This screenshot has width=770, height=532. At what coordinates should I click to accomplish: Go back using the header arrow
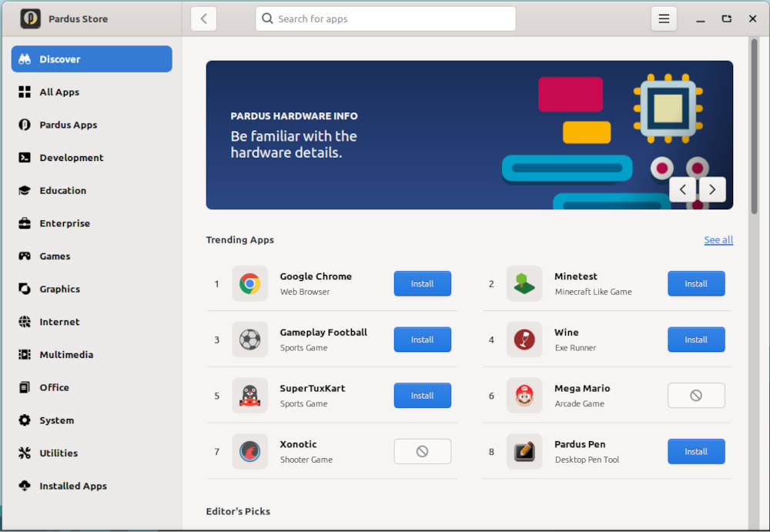(204, 19)
